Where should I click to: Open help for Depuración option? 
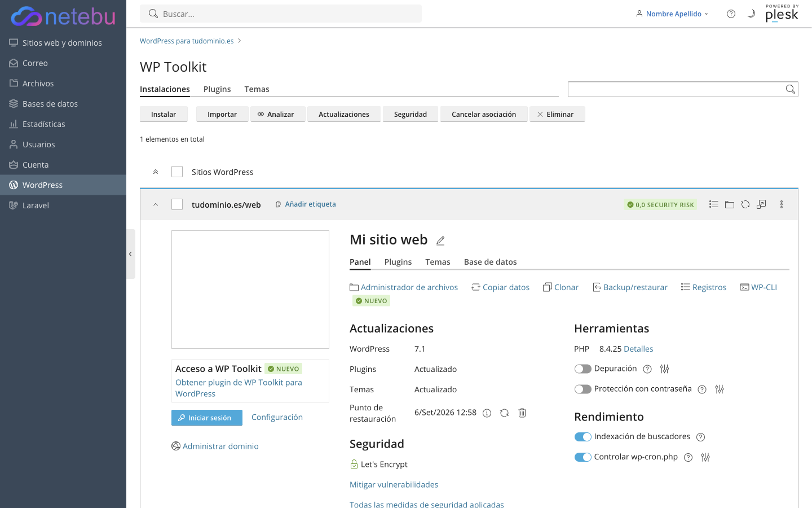tap(647, 369)
